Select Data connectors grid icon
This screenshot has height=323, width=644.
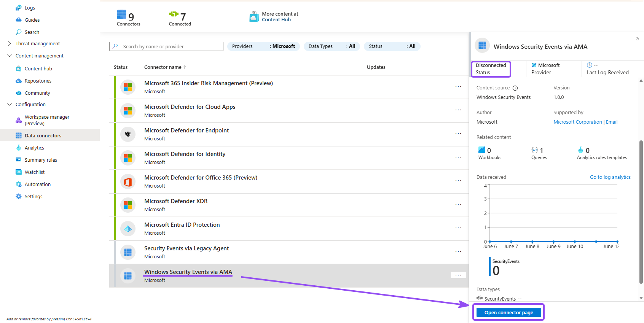(x=19, y=135)
